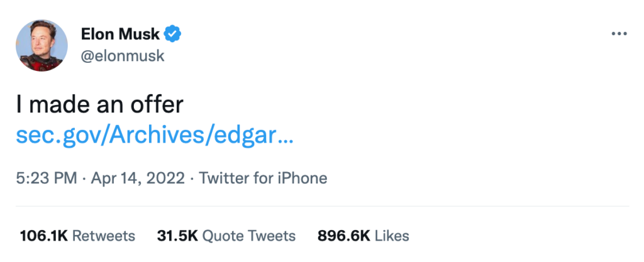Select the "I made an offer" text

pyautogui.click(x=100, y=104)
